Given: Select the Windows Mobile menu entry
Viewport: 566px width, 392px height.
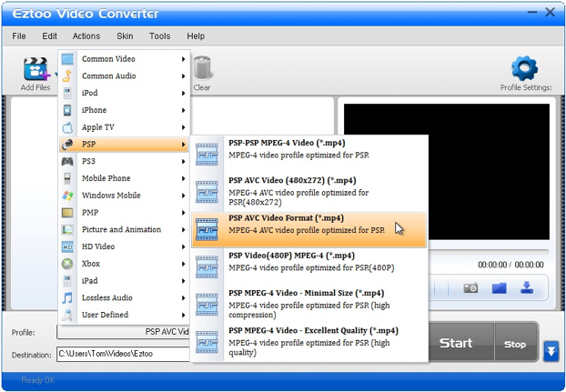Looking at the screenshot, I should click(124, 196).
